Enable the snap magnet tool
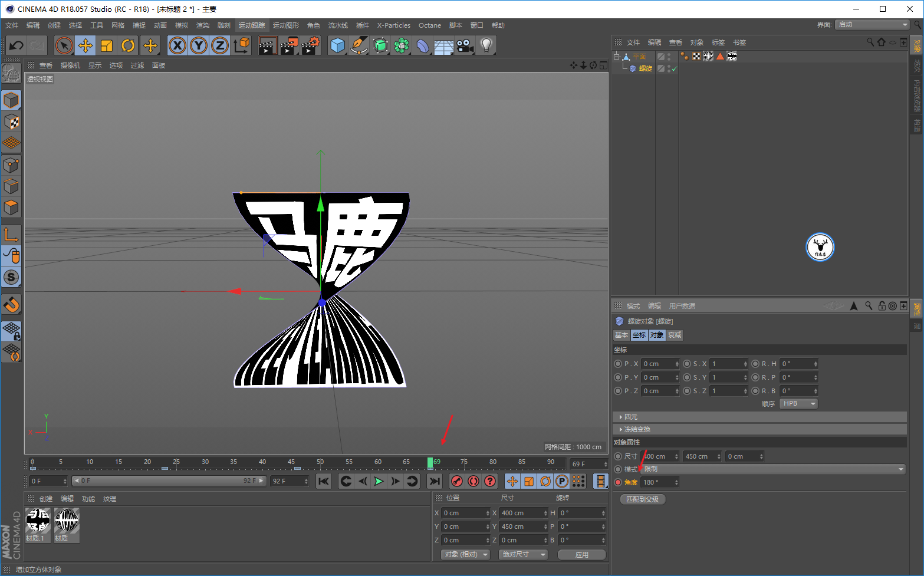The image size is (924, 576). click(11, 305)
